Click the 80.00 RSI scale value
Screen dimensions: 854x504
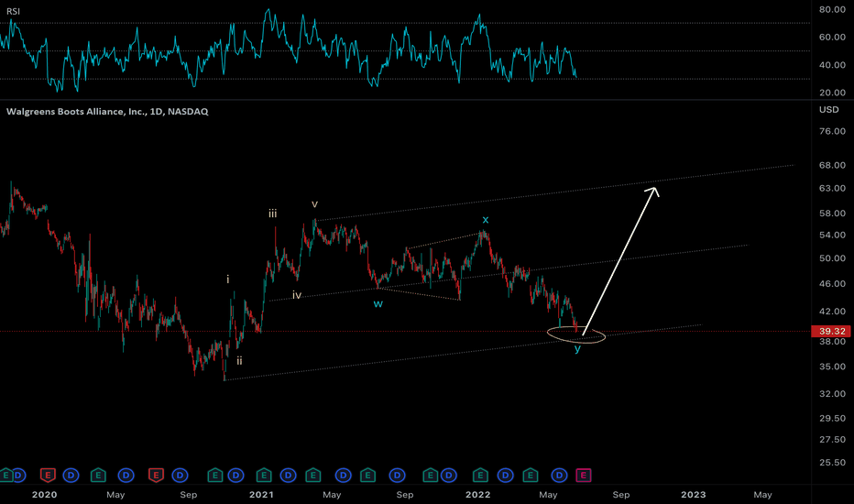(x=832, y=9)
